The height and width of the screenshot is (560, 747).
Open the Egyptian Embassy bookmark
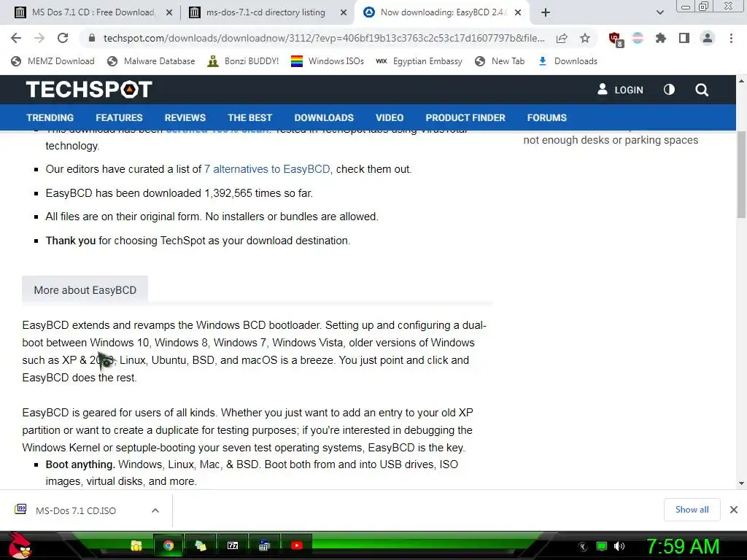419,61
